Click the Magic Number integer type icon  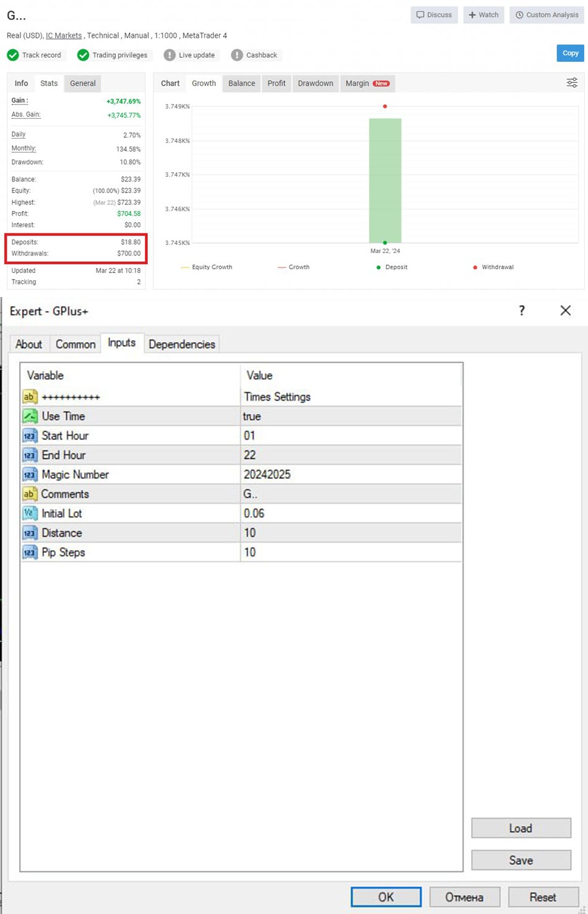30,475
